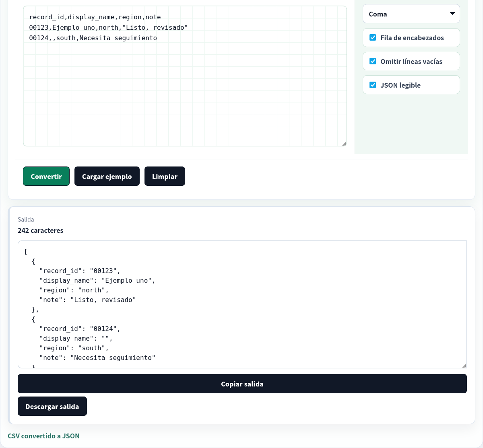This screenshot has height=448, width=483.
Task: Click the Omitir líneas vacías label text
Action: 411,62
